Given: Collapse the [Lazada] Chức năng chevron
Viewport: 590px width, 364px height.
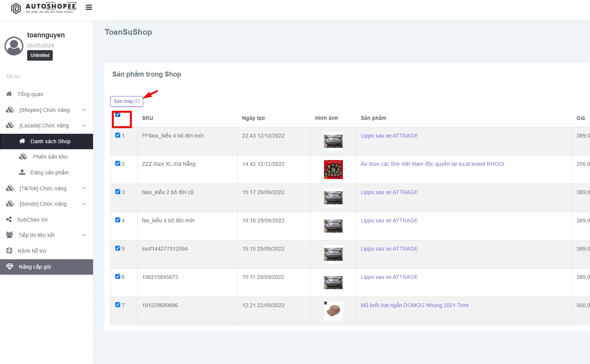Looking at the screenshot, I should (x=84, y=125).
